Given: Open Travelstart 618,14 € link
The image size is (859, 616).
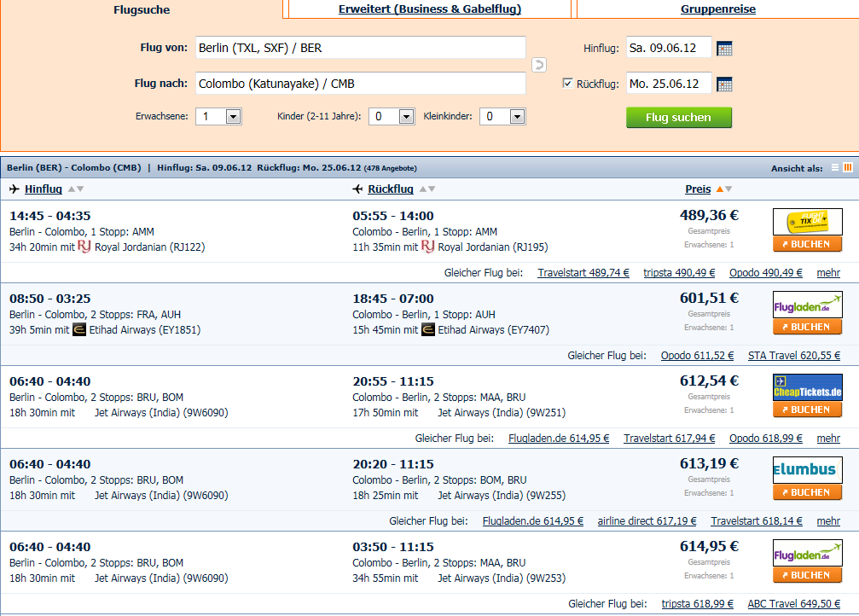Looking at the screenshot, I should click(757, 520).
